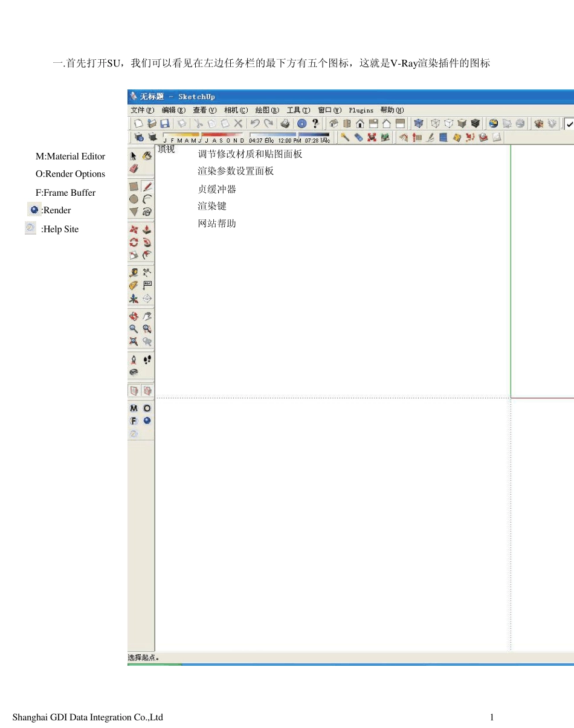This screenshot has width=574, height=728.
Task: Toggle X-ray face style icon
Action: click(419, 123)
